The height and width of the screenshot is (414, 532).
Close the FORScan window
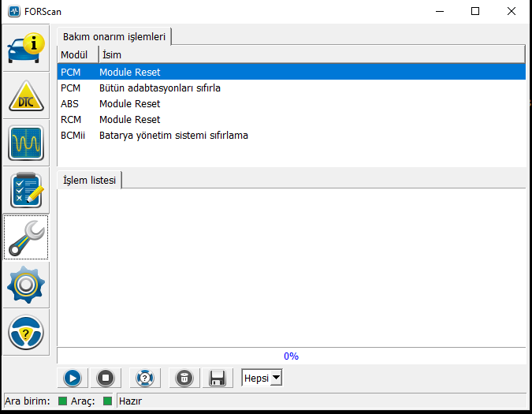pyautogui.click(x=512, y=11)
